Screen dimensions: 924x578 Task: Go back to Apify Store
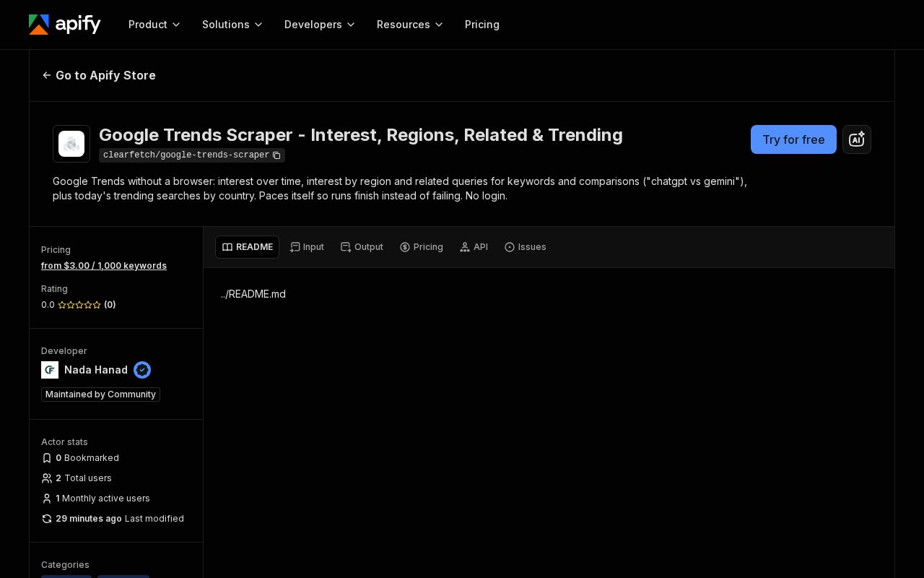click(99, 75)
